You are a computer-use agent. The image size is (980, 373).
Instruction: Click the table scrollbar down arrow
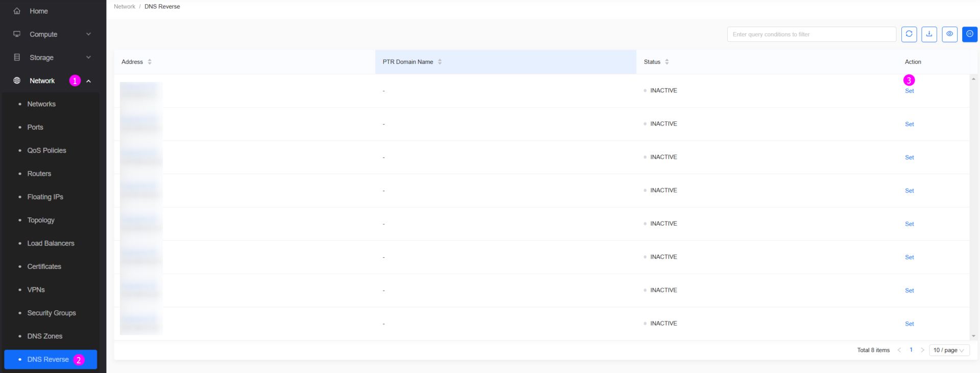point(973,336)
